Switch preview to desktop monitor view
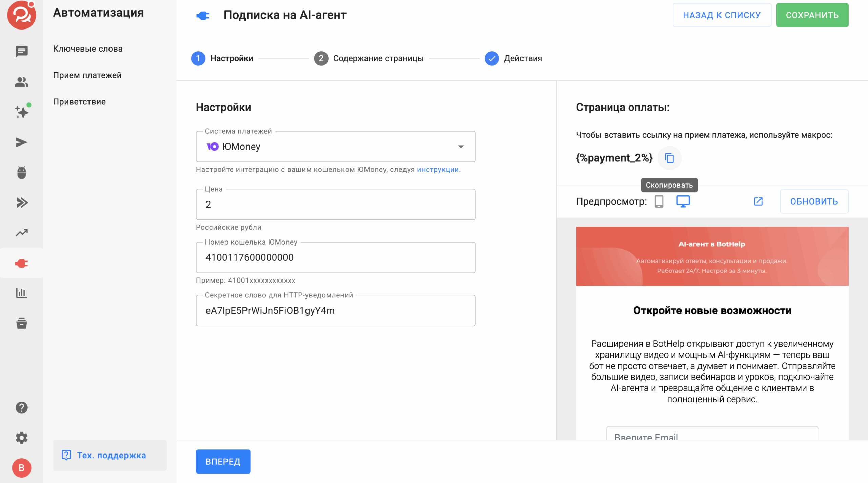The height and width of the screenshot is (483, 868). click(683, 201)
